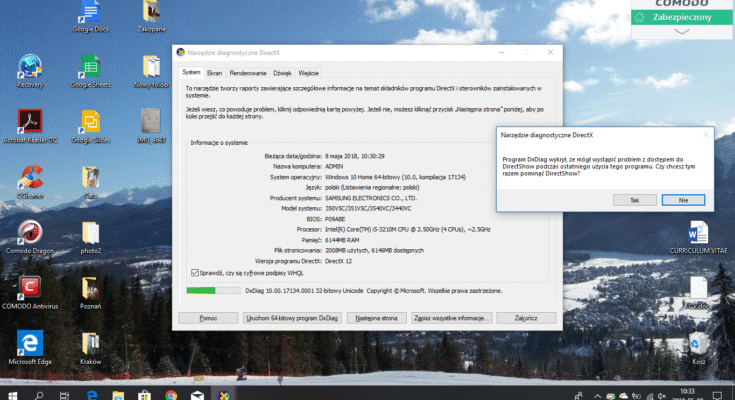Switch to the Dźwięk tab
Viewport: 735px width, 400px height.
282,73
